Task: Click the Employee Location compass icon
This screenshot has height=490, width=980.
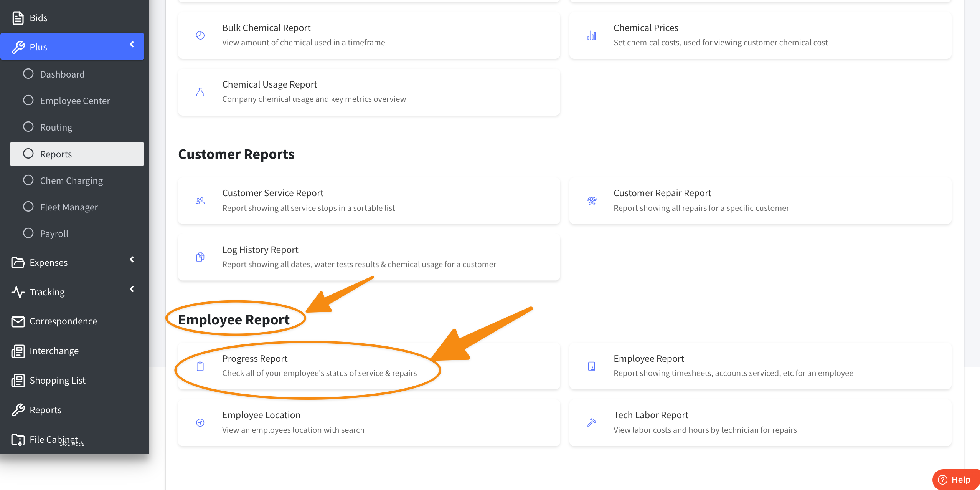Action: pyautogui.click(x=200, y=422)
